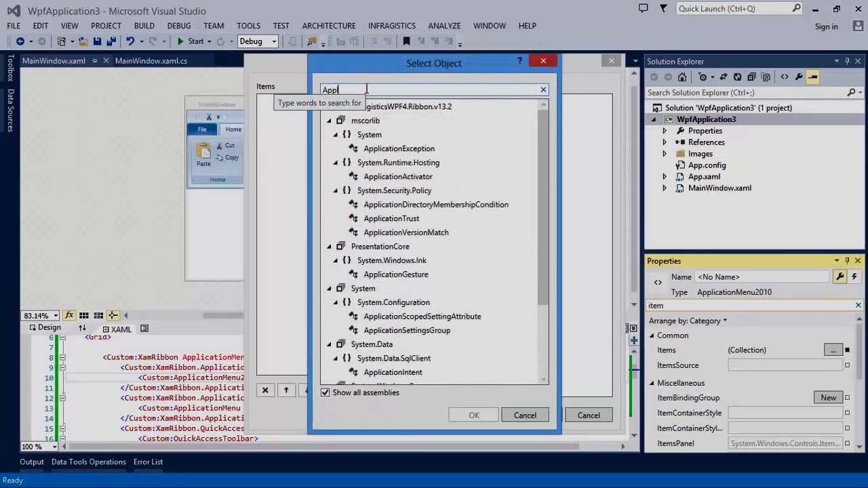Screen dimensions: 868x488
Task: Click the Refresh icon in Solution Explorer
Action: tap(737, 77)
